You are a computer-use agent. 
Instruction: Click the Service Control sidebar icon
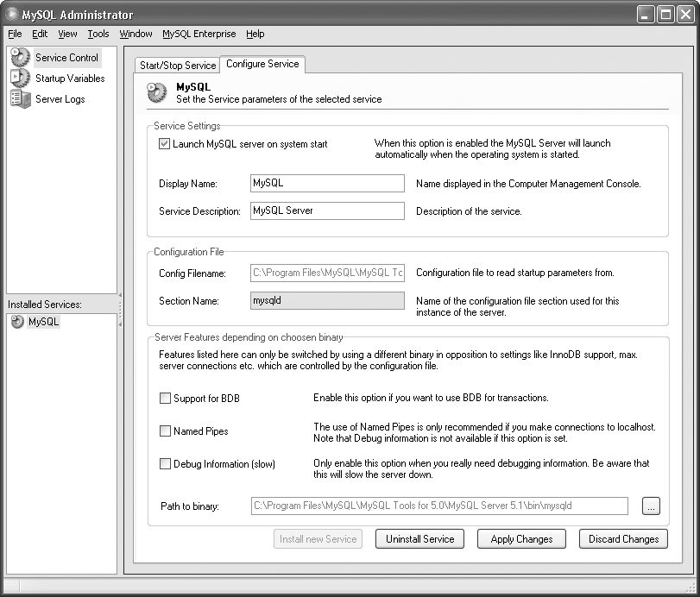[20, 58]
